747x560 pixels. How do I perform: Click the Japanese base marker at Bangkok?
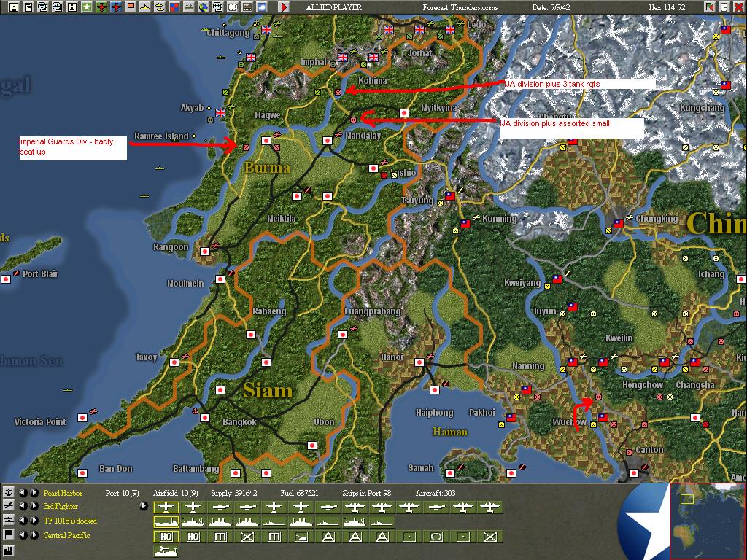(x=205, y=418)
